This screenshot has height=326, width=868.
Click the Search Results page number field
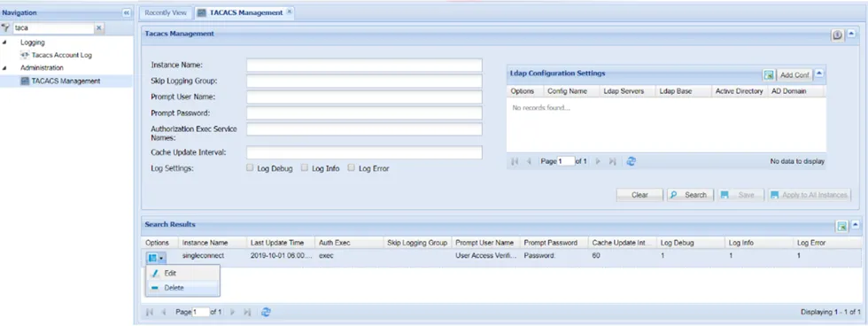point(200,312)
